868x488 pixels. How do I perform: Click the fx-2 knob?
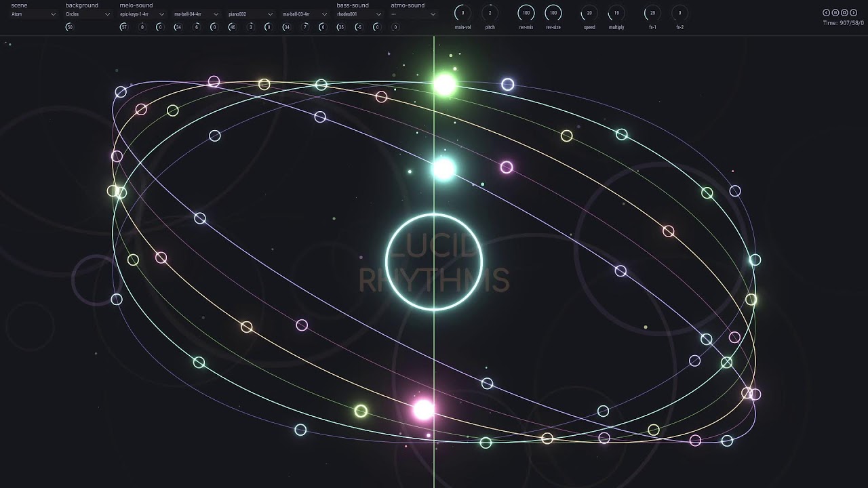click(679, 13)
